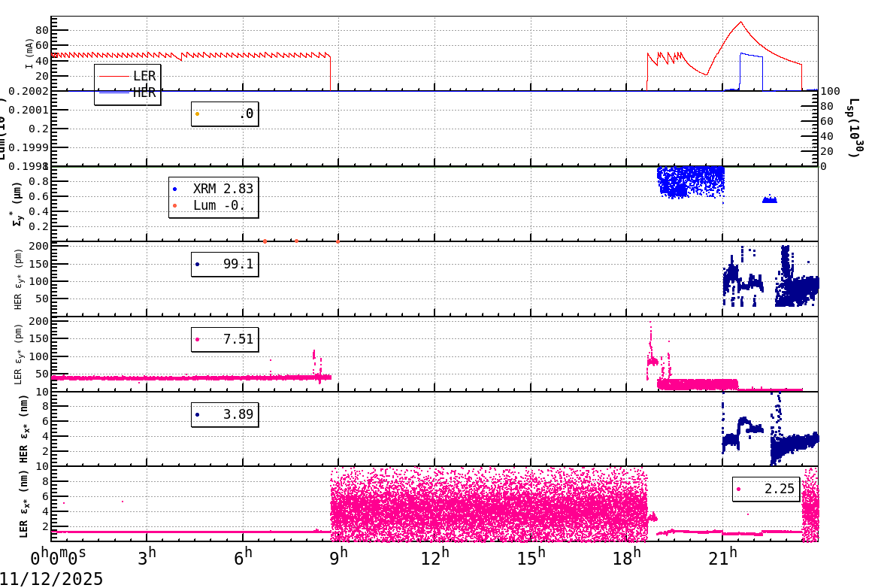Click the blue HER current plateau after 21h

click(x=751, y=55)
